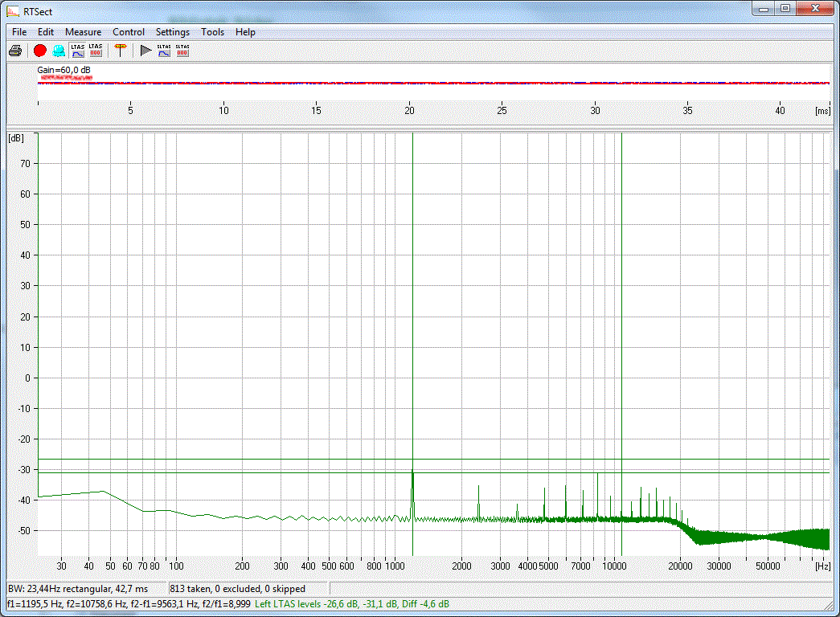The width and height of the screenshot is (840, 617).
Task: Click the SLTAS numeric 000 icon
Action: [x=182, y=51]
